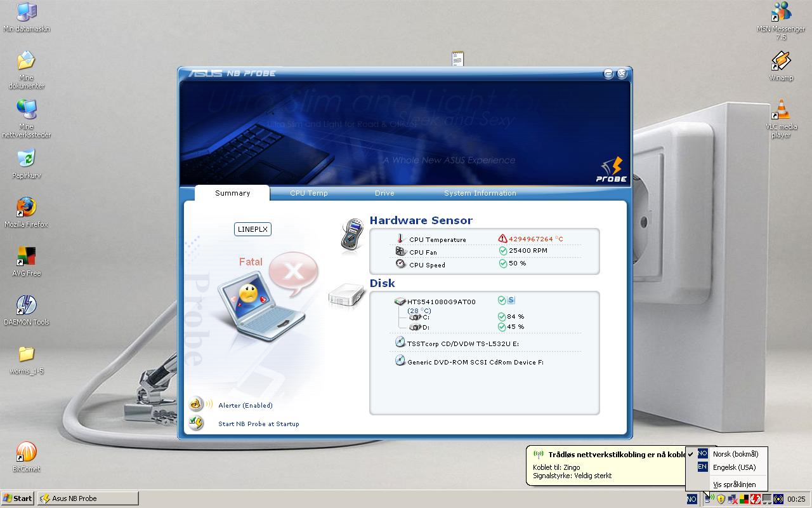Click the D: partition drive icon
Screen dimensions: 812x508
pyautogui.click(x=416, y=327)
